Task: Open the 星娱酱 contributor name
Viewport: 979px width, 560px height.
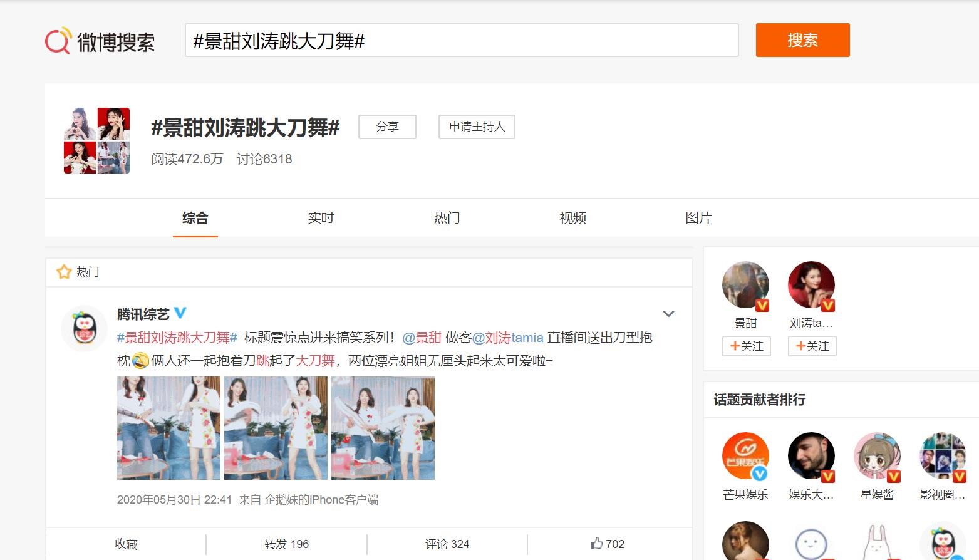Action: point(878,495)
